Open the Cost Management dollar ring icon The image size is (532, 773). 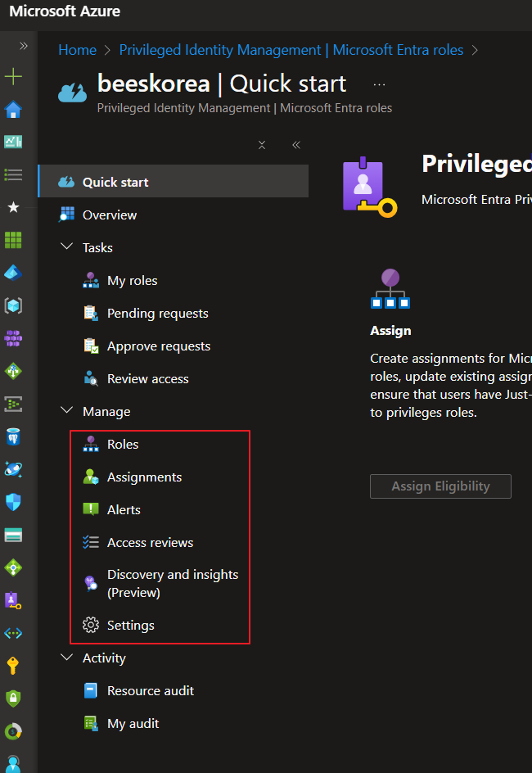coord(13,731)
